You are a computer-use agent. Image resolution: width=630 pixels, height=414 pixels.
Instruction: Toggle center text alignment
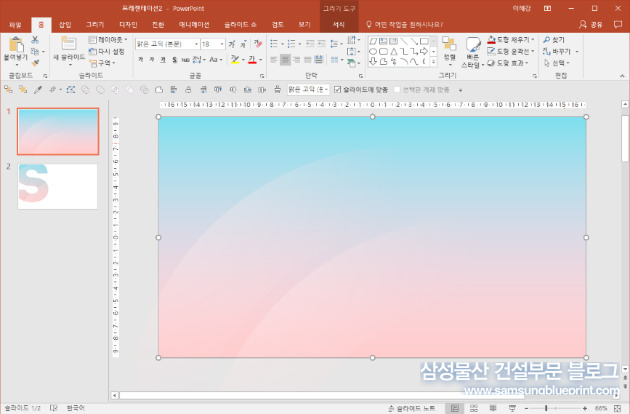pos(285,60)
